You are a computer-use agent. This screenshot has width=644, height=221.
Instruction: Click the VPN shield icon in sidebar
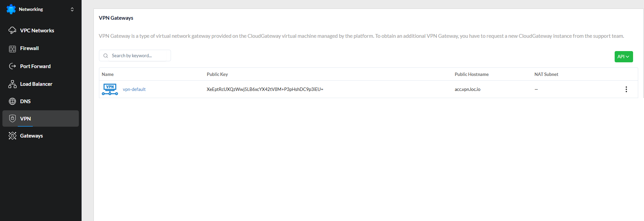tap(12, 119)
